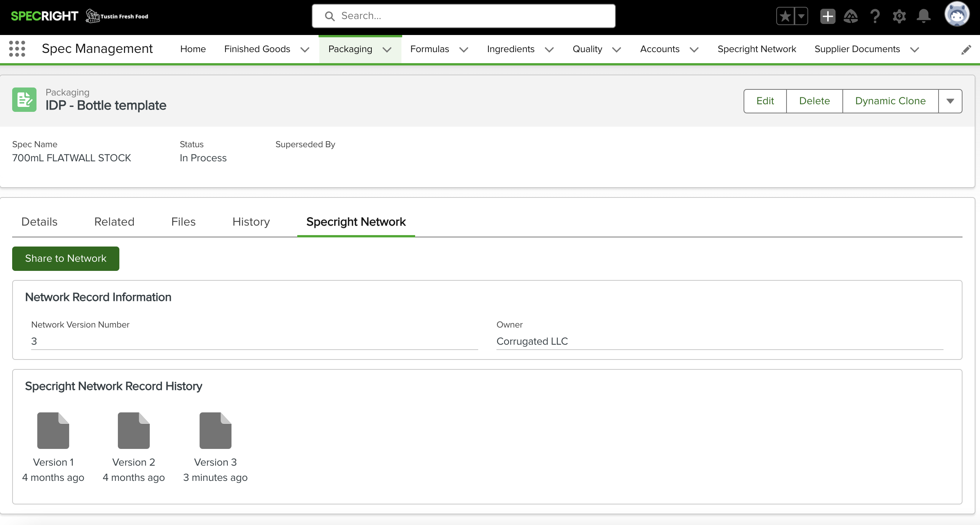Click the search magnifier icon

(330, 16)
